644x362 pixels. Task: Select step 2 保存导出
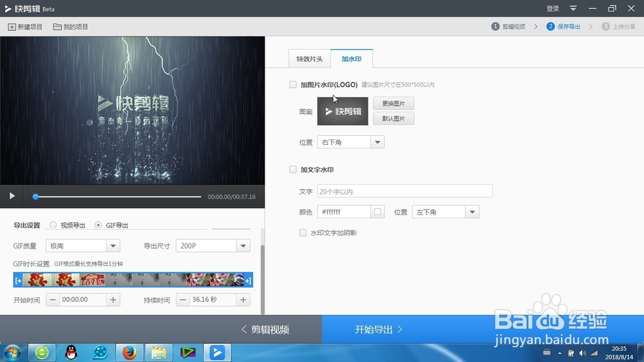[x=563, y=26]
